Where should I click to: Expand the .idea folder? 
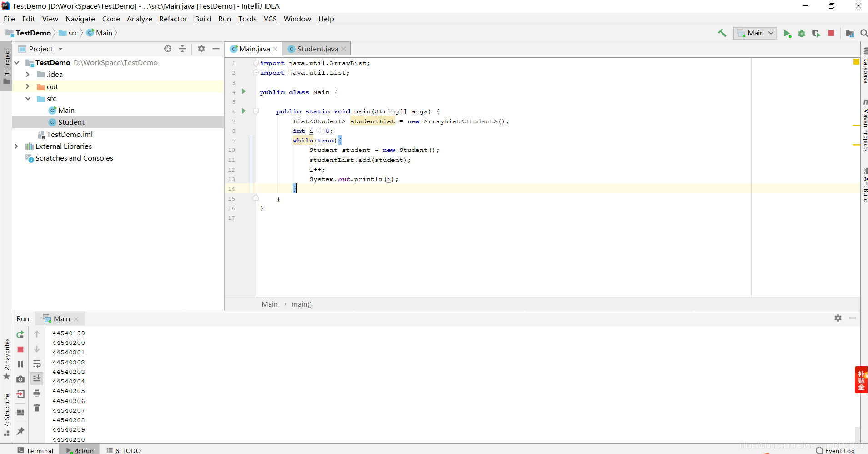pos(27,74)
